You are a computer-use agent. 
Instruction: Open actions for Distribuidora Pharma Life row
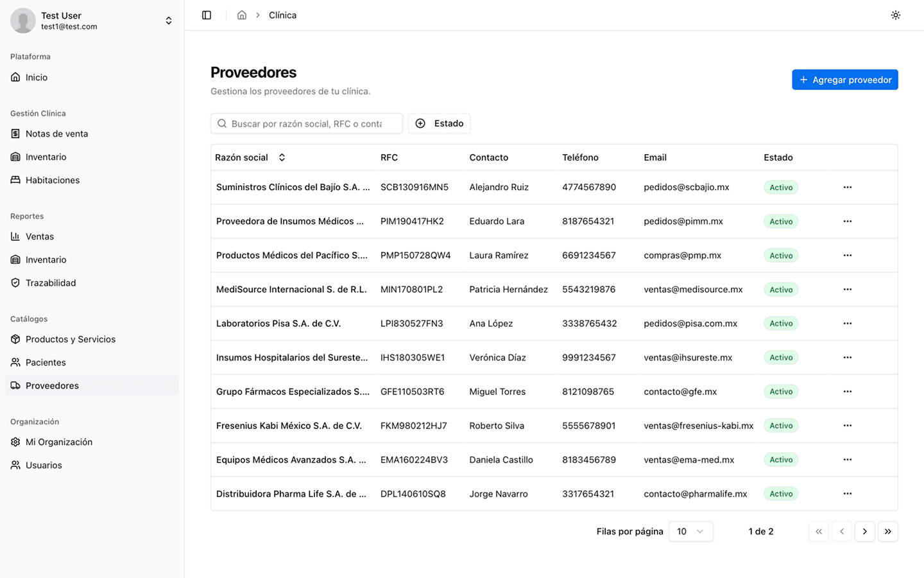[847, 493]
